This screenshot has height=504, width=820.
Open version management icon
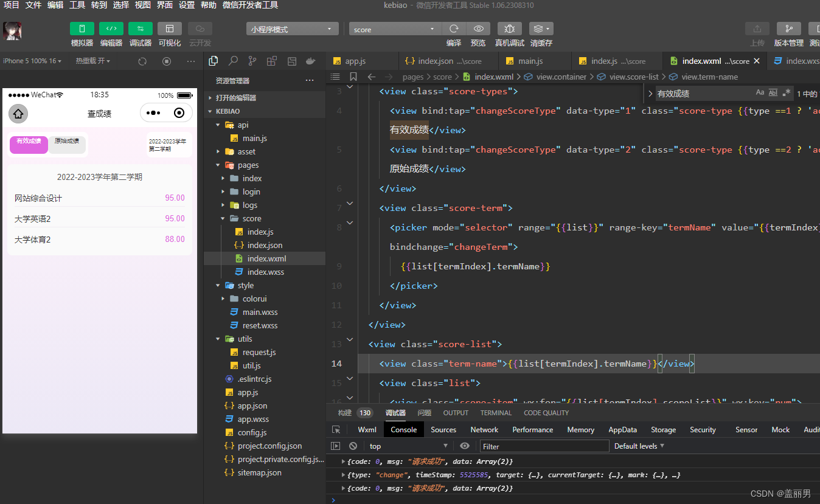[788, 29]
